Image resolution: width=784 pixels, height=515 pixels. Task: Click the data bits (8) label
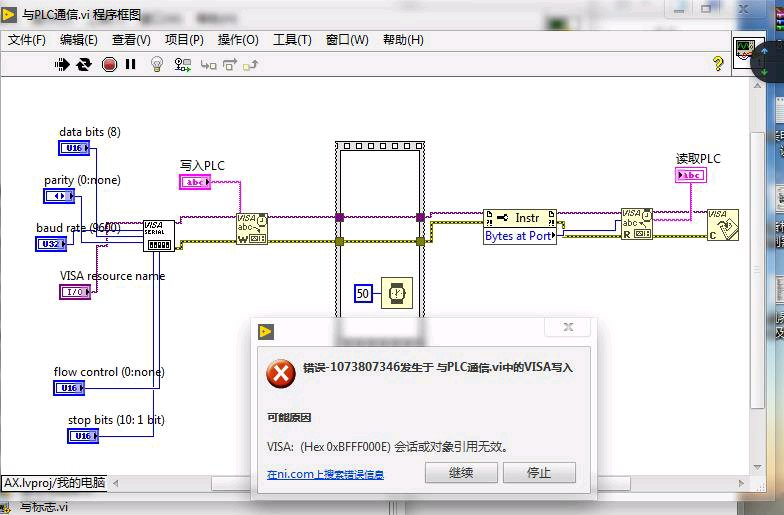90,132
